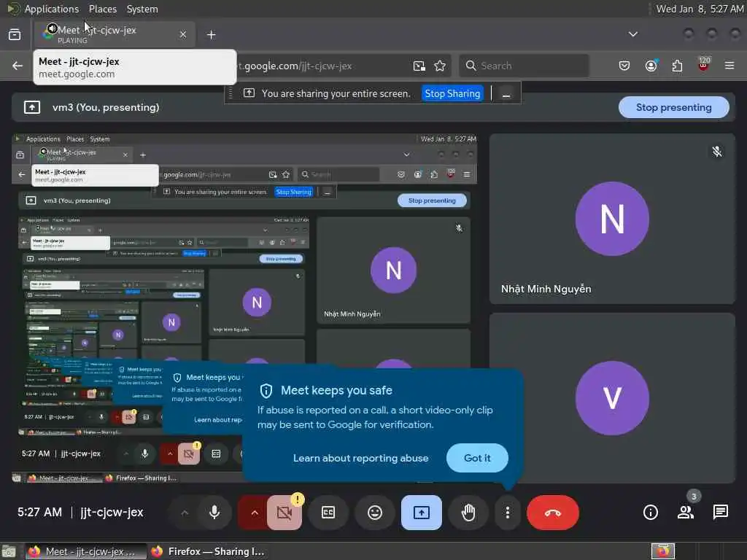Click the present screen button in call bar
Image resolution: width=747 pixels, height=560 pixels.
click(421, 513)
